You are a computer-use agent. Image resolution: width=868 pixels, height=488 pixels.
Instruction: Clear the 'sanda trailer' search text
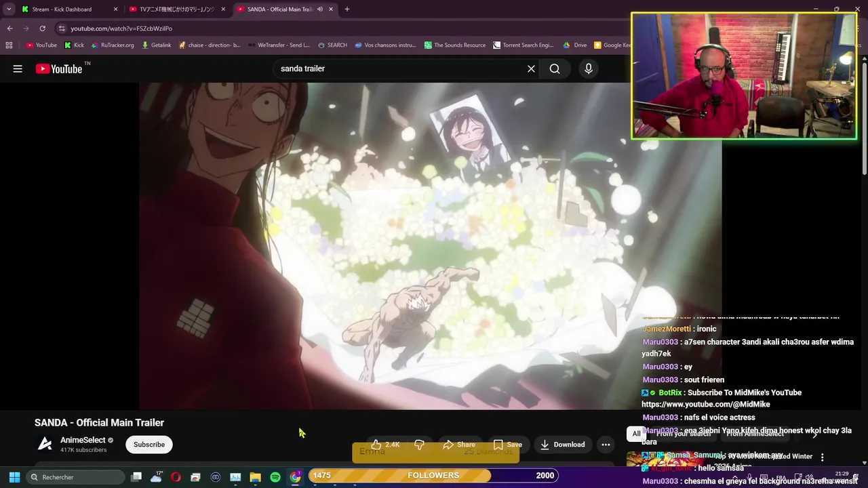coord(531,68)
